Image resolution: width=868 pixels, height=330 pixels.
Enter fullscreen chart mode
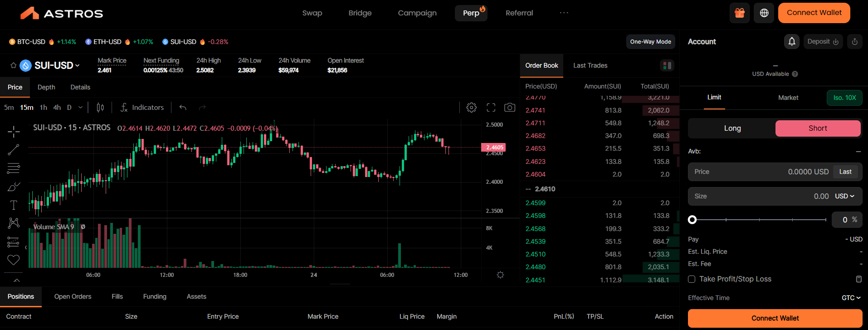coord(491,108)
